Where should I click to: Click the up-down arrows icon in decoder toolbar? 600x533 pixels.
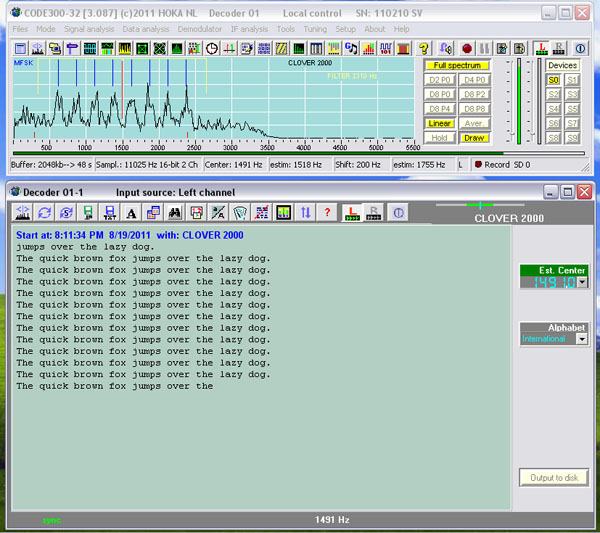[x=305, y=212]
